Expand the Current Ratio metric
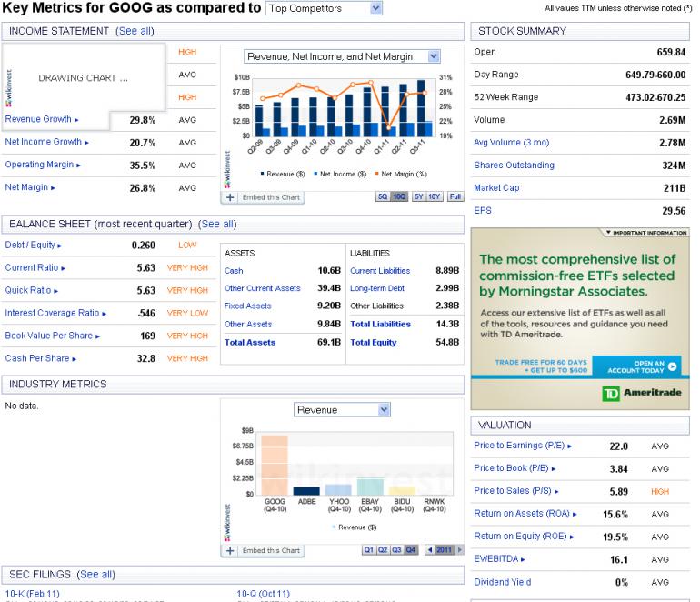 pyautogui.click(x=35, y=267)
